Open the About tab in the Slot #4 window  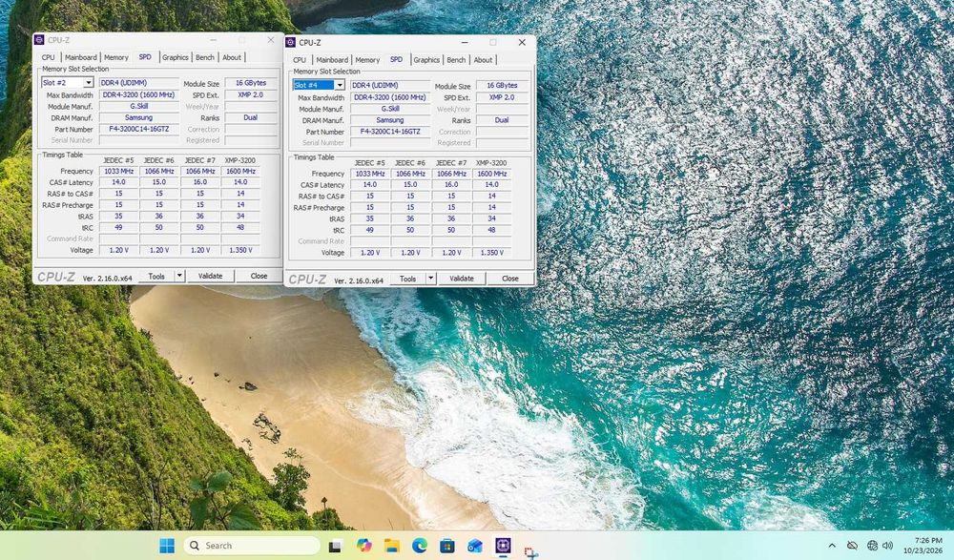(483, 60)
